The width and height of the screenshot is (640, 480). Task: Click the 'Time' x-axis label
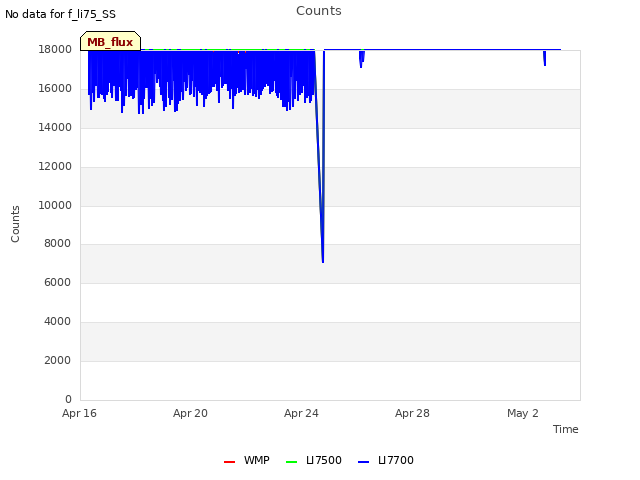[x=566, y=429]
